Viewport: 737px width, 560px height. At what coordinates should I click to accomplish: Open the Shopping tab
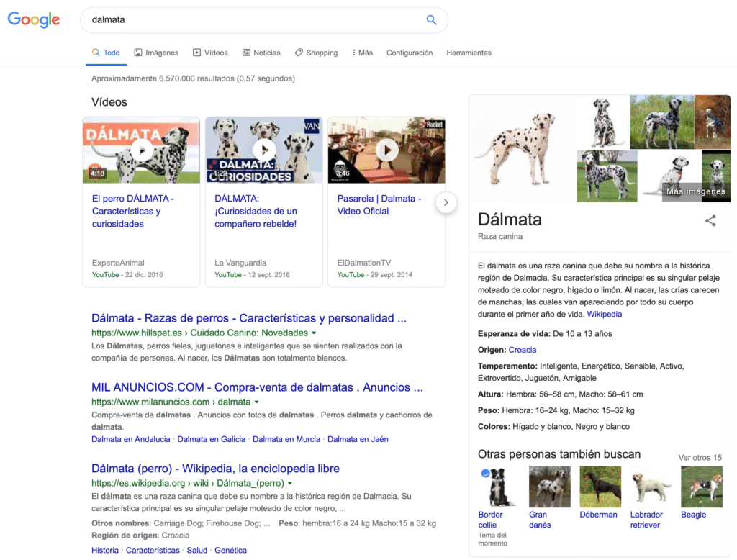tap(317, 53)
